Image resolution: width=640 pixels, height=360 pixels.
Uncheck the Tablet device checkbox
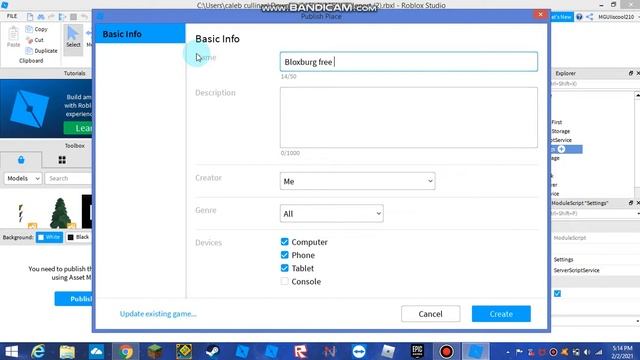coord(284,268)
